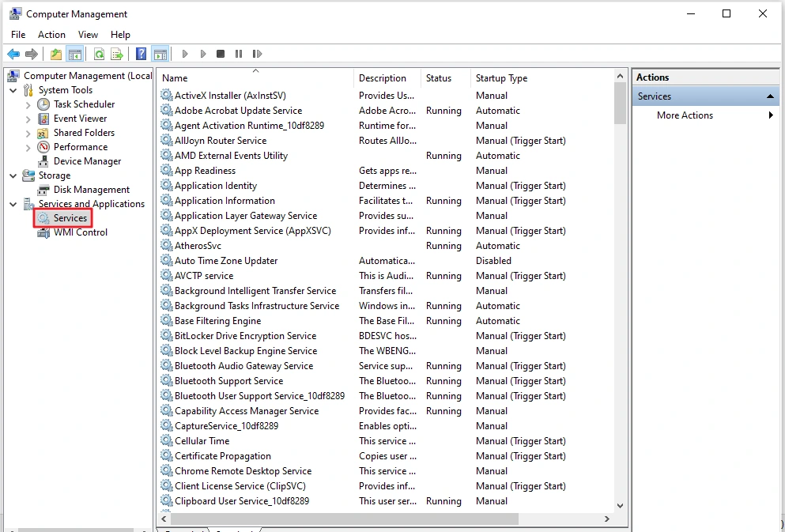
Task: Click the horizontal scrollbar right arrow
Action: [x=607, y=519]
